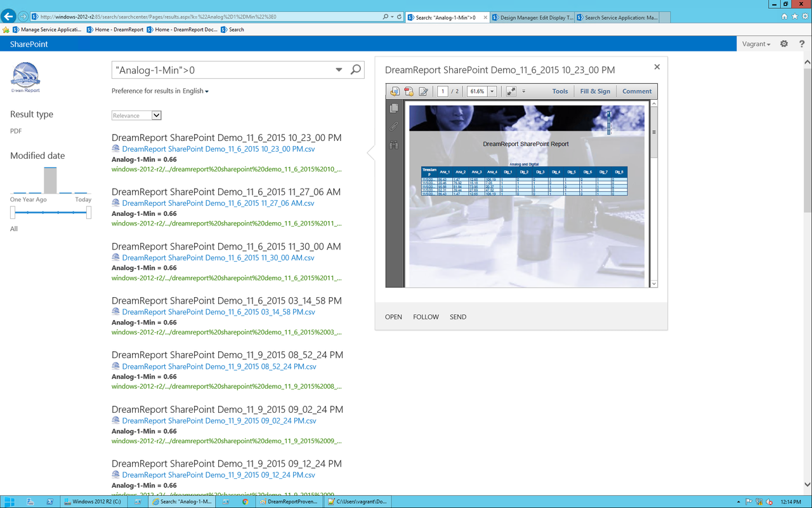This screenshot has height=508, width=812.
Task: Click left handle of Modified date slider
Action: (x=13, y=212)
